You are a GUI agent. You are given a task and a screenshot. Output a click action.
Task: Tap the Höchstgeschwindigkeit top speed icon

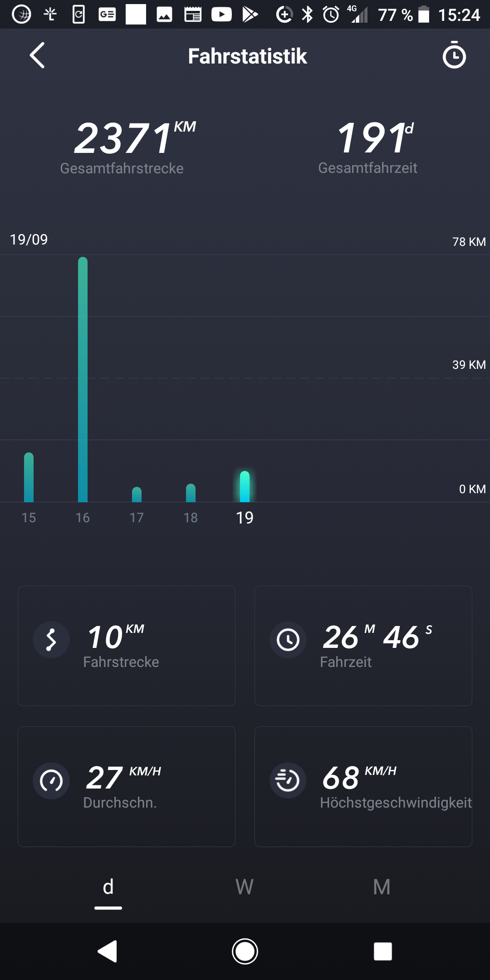point(288,780)
